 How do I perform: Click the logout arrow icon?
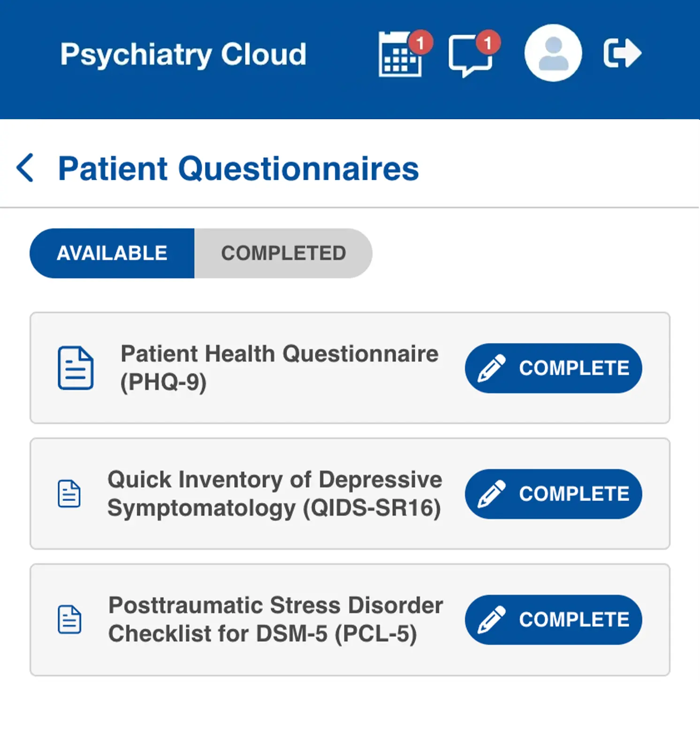pos(622,53)
